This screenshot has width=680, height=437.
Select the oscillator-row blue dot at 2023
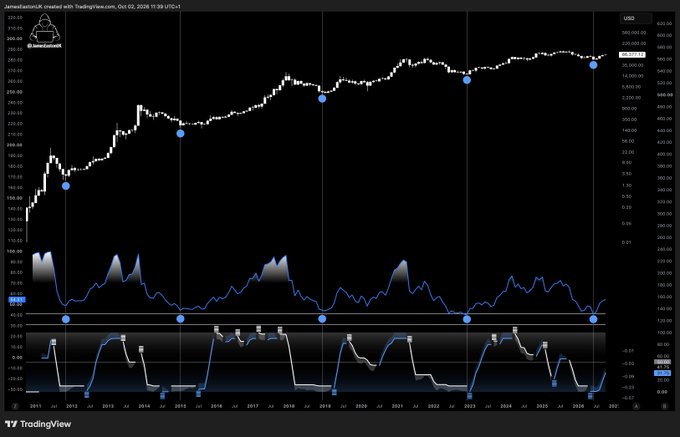(x=467, y=319)
